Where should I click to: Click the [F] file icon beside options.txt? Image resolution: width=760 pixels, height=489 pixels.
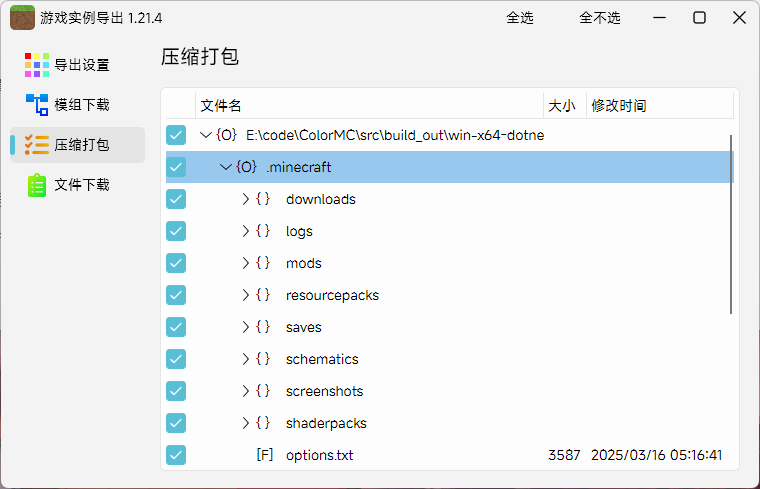click(265, 455)
